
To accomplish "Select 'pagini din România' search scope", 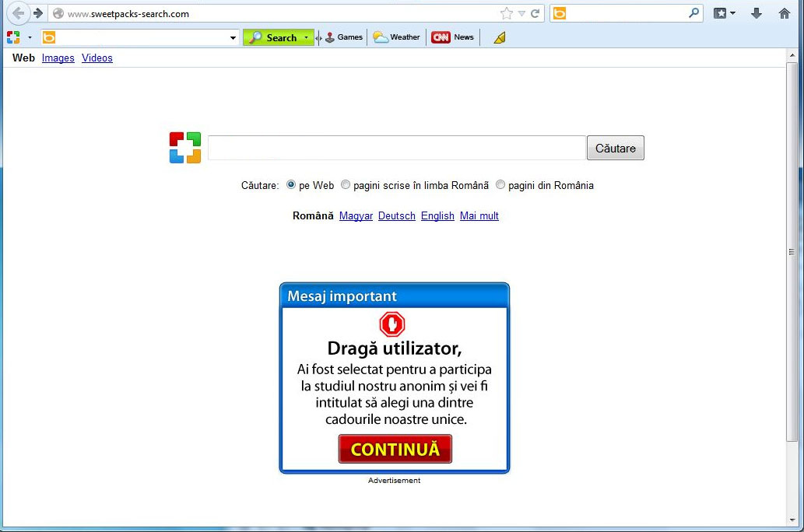I will tap(500, 185).
